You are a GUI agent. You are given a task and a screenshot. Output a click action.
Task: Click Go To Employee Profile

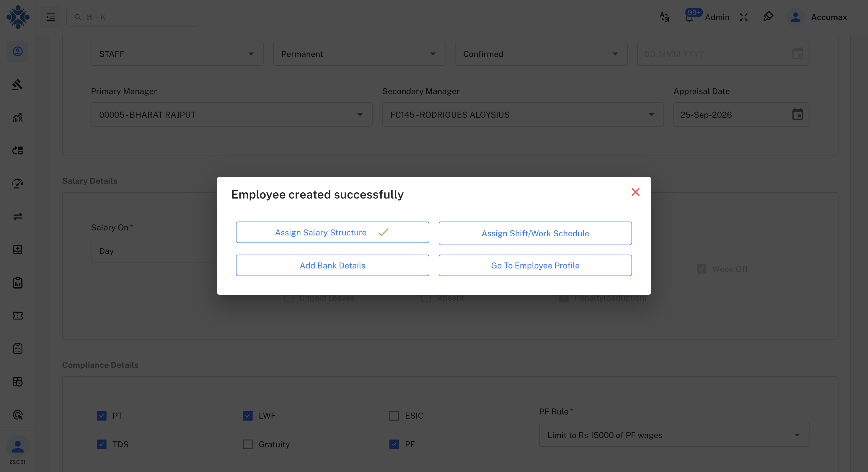pyautogui.click(x=535, y=265)
